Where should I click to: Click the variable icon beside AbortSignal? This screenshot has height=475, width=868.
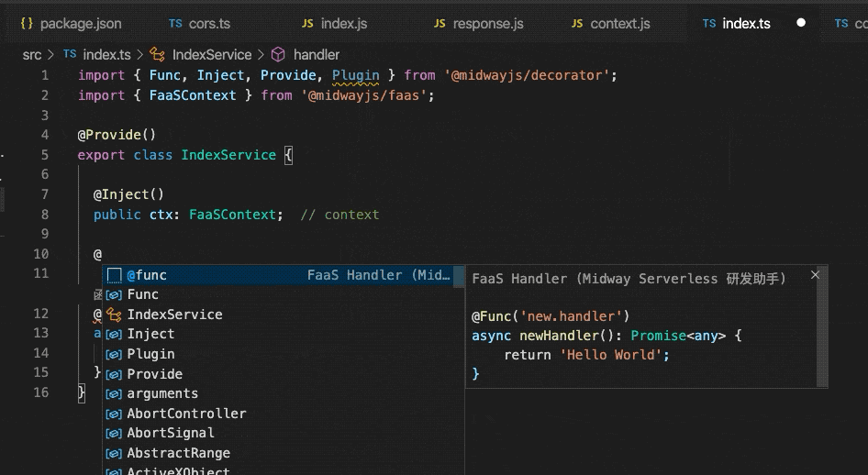pyautogui.click(x=114, y=434)
